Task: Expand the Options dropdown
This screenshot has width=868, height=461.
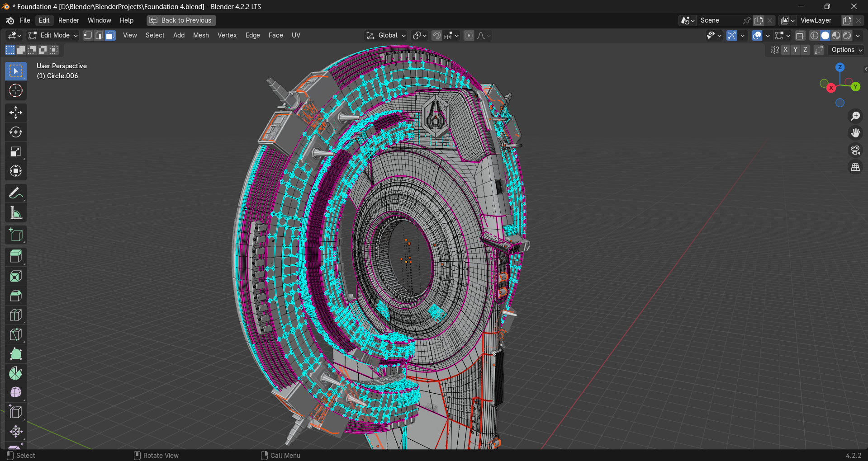Action: (847, 50)
